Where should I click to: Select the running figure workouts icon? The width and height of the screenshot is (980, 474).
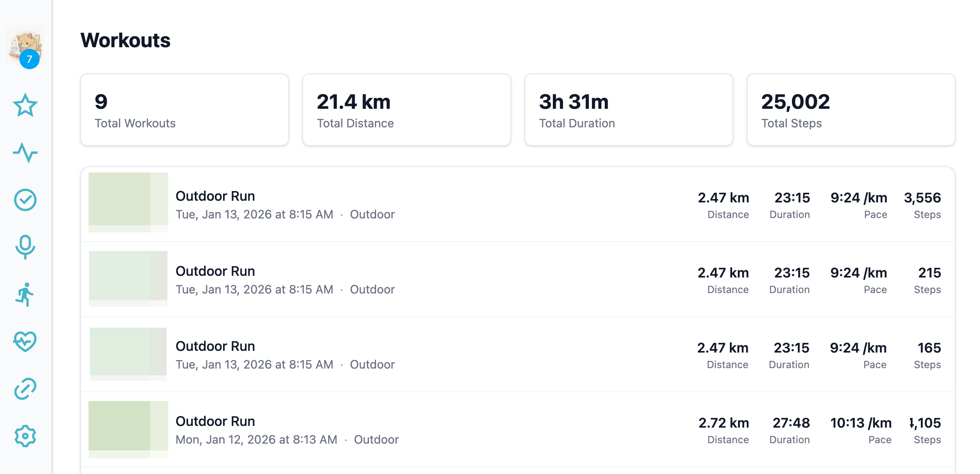pos(25,294)
